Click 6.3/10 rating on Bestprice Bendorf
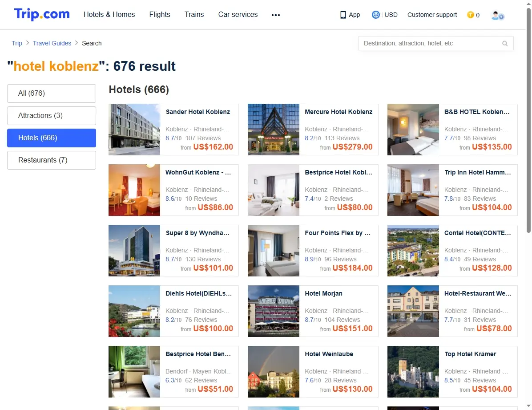Viewport: 532px width, 410px height. [173, 381]
